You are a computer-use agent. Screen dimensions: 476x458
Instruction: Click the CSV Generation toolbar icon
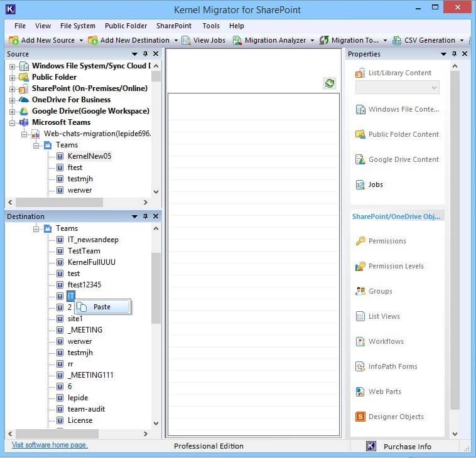(x=397, y=40)
